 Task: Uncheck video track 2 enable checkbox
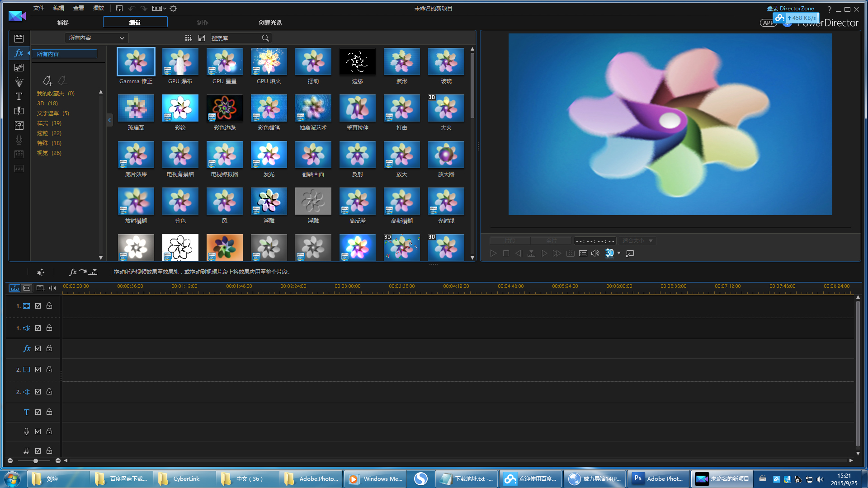click(38, 370)
